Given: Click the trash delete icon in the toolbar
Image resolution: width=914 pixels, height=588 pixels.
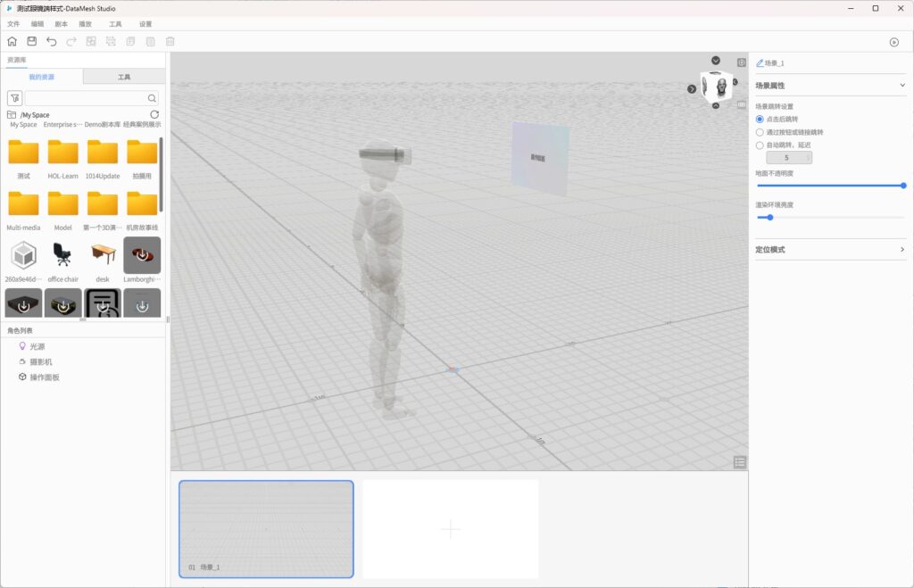Looking at the screenshot, I should tap(170, 41).
